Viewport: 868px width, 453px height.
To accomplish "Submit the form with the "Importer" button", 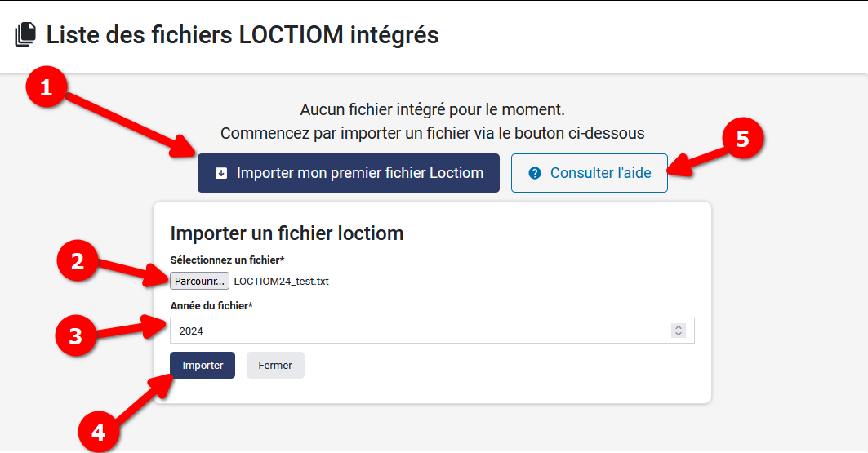I will click(x=203, y=366).
